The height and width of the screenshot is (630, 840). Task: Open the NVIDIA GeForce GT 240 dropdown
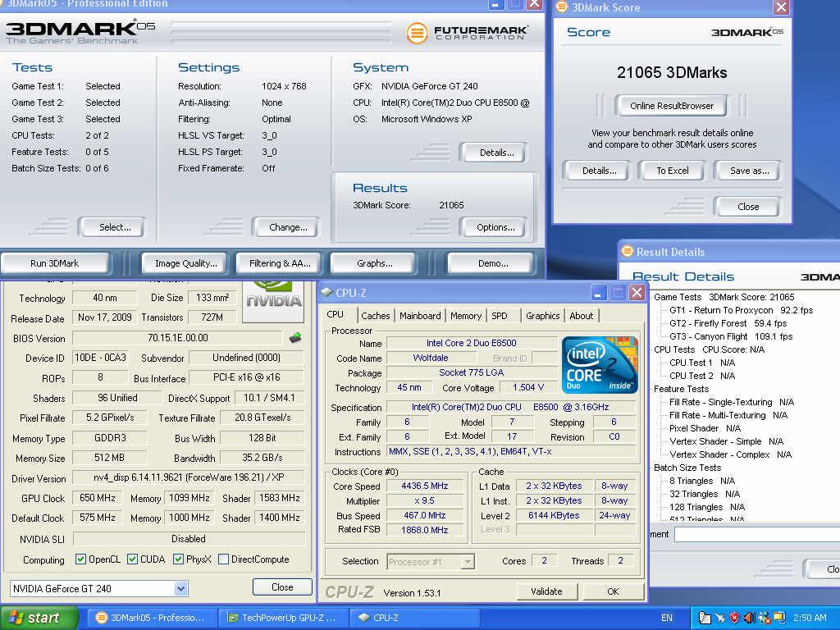click(181, 589)
